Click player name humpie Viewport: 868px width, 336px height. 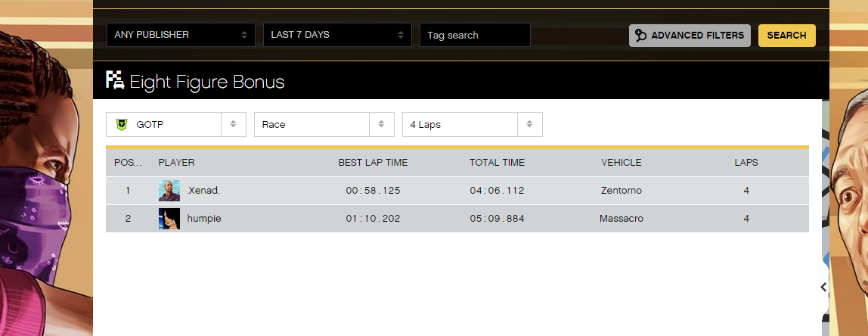[x=204, y=219]
